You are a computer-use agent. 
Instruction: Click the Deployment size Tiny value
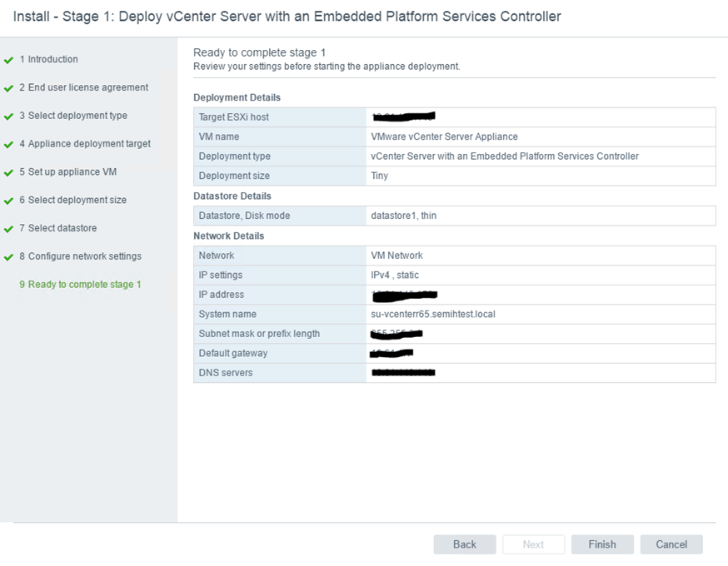[x=379, y=176]
